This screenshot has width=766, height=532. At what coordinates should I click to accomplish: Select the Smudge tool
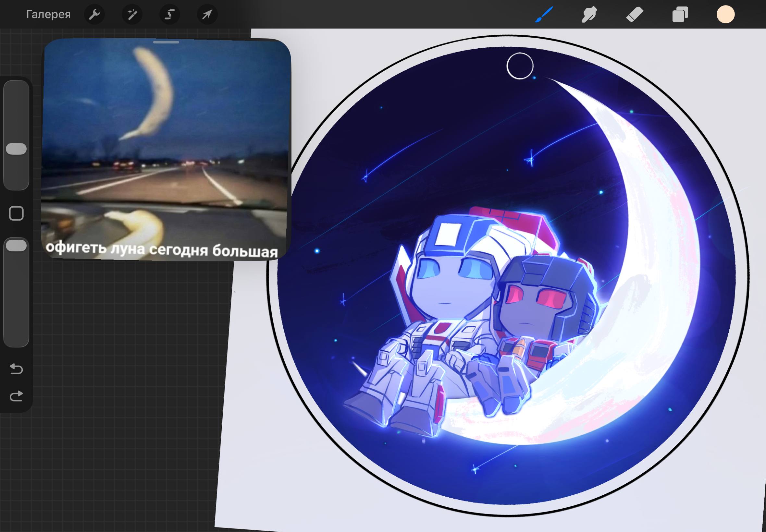click(x=589, y=14)
